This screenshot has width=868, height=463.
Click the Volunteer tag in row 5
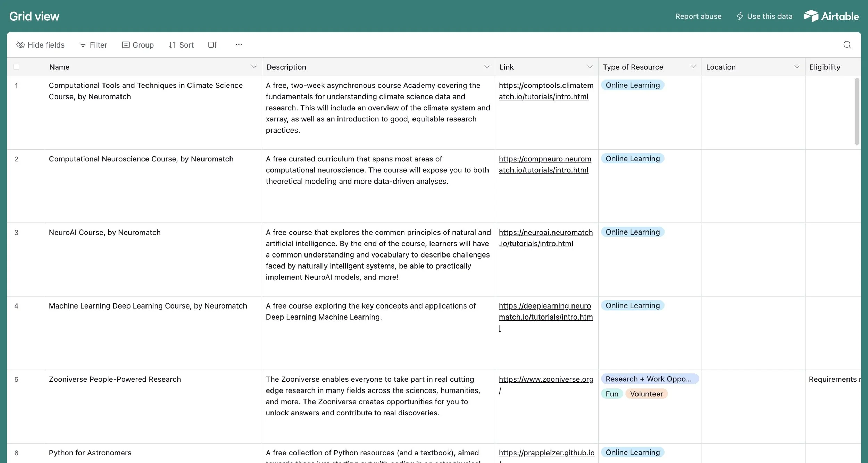646,394
